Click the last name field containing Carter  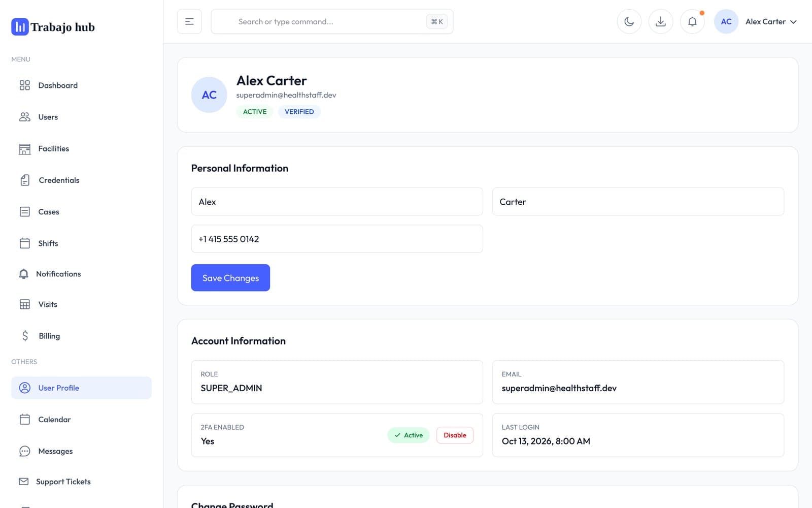[x=638, y=202]
